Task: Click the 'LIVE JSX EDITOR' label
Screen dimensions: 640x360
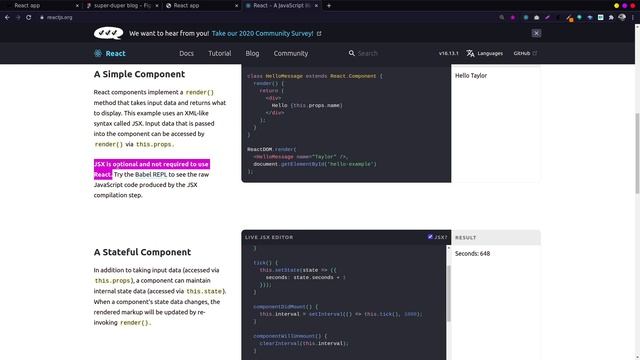Action: 269,237
